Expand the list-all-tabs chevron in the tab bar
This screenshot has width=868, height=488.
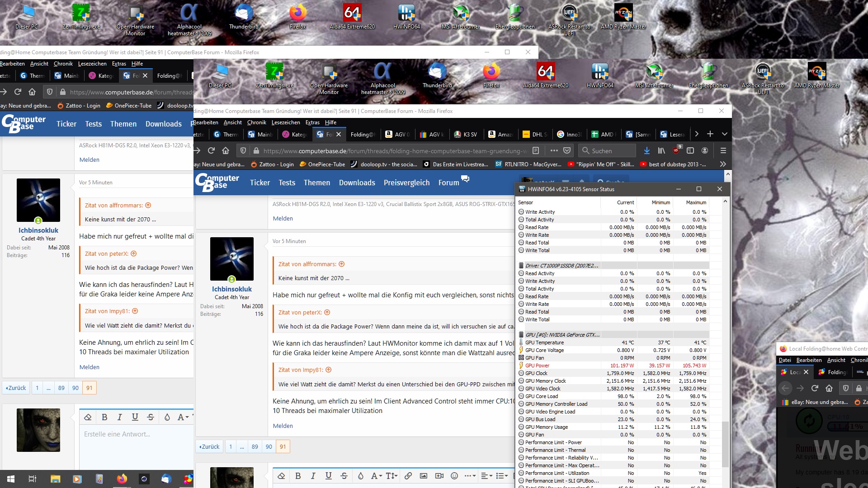pos(725,134)
